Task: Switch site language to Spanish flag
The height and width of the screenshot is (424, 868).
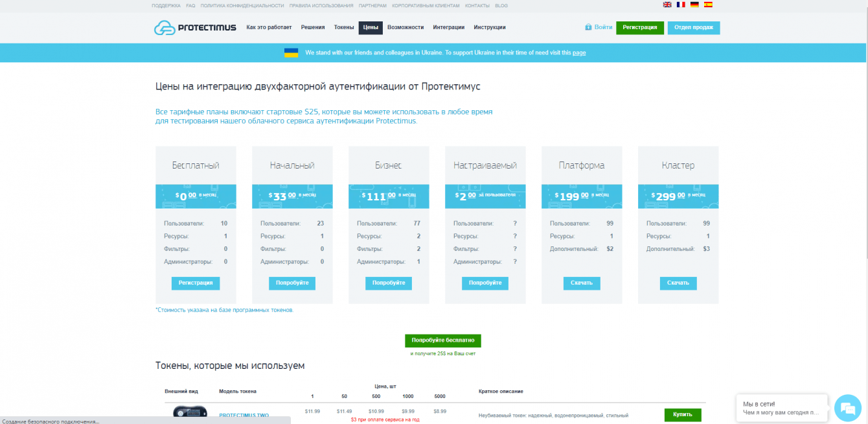Action: coord(708,5)
